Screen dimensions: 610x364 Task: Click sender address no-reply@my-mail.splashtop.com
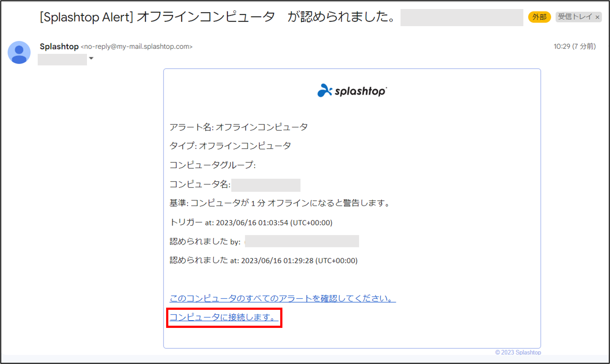137,46
